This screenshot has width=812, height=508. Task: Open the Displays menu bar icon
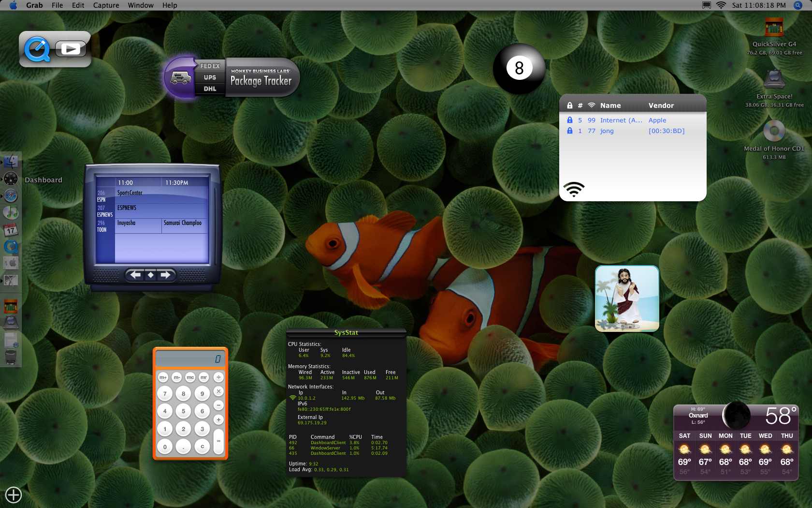pyautogui.click(x=706, y=5)
